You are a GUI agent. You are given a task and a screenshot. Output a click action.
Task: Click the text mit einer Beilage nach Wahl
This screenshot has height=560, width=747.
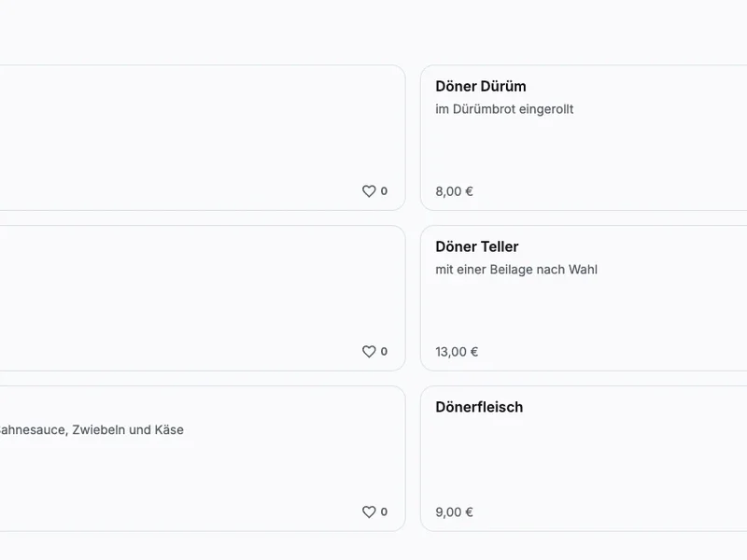516,270
